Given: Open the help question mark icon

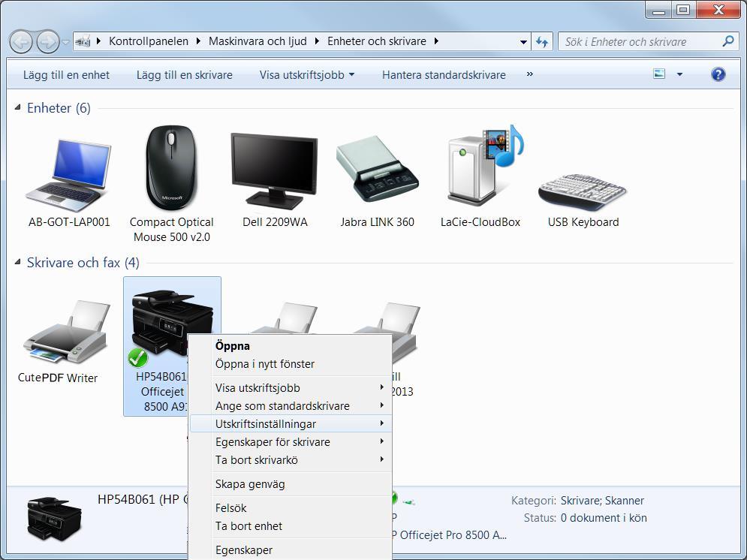Looking at the screenshot, I should (718, 74).
